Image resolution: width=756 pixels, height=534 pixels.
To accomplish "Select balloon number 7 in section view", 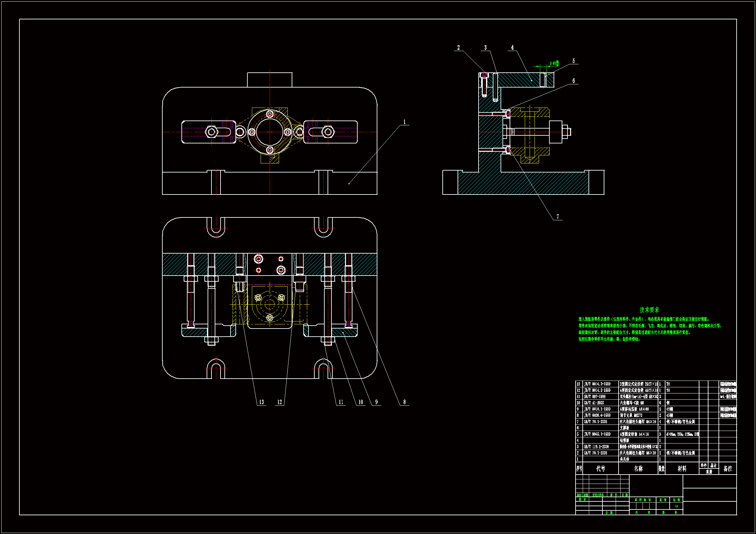I will pos(557,216).
